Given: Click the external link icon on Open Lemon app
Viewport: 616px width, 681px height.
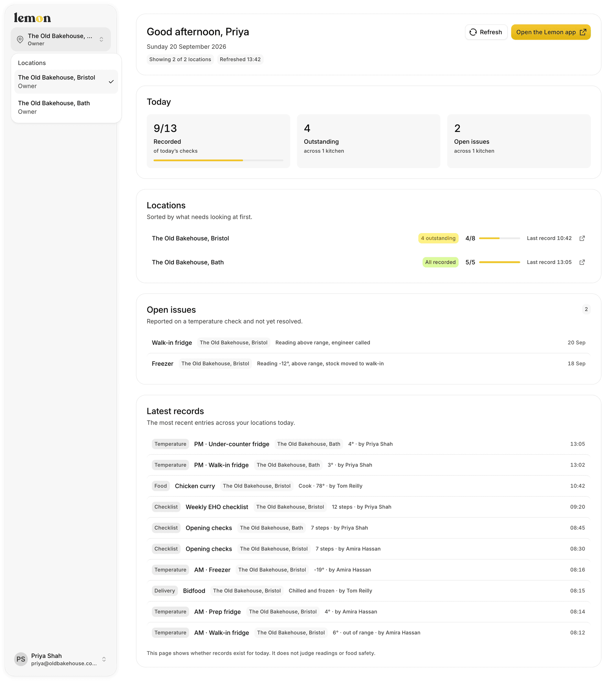Looking at the screenshot, I should point(583,32).
